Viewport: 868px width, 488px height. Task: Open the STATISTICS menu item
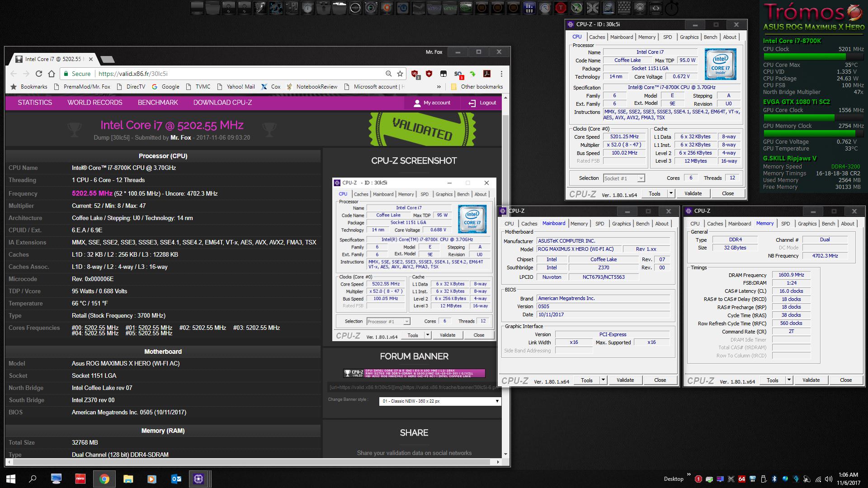[x=35, y=103]
